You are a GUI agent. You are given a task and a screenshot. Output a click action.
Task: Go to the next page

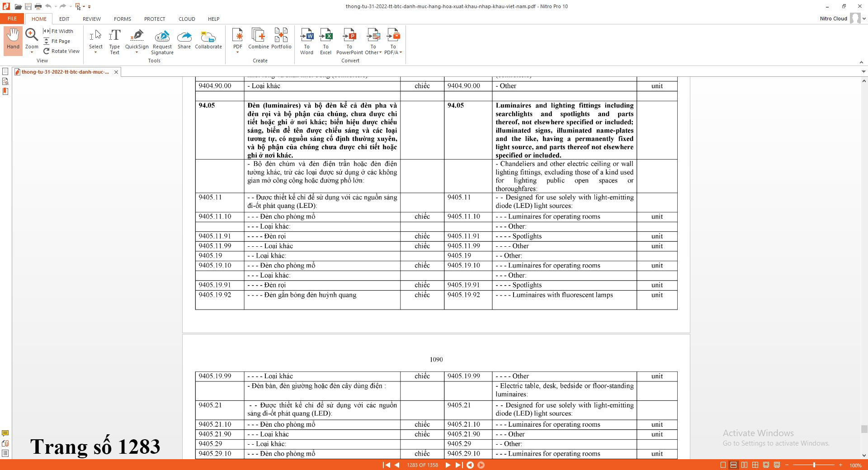(448, 465)
